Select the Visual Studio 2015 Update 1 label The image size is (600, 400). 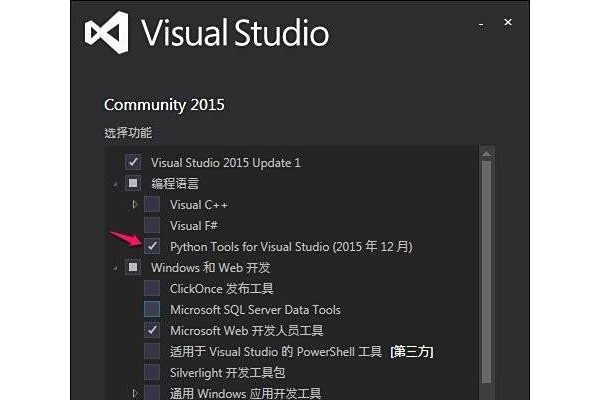226,163
